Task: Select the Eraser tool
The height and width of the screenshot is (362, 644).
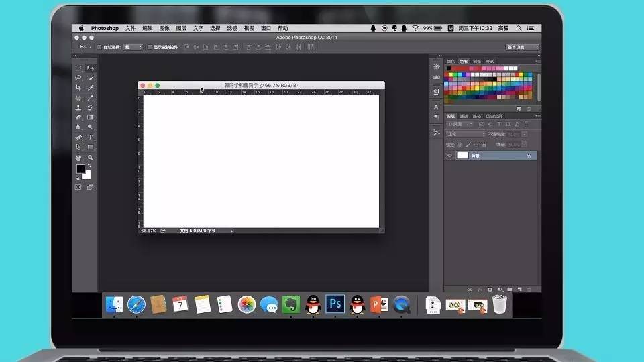Action: [x=78, y=117]
